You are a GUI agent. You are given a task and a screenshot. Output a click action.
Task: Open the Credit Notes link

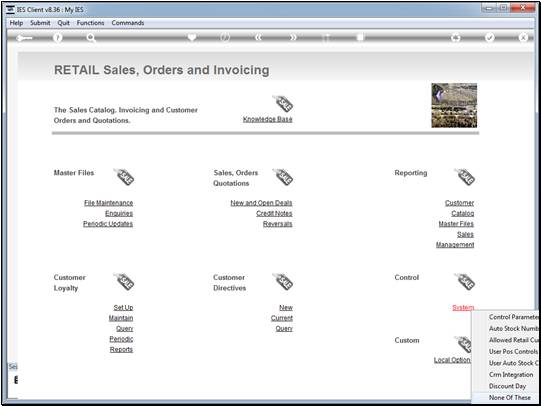(x=274, y=214)
